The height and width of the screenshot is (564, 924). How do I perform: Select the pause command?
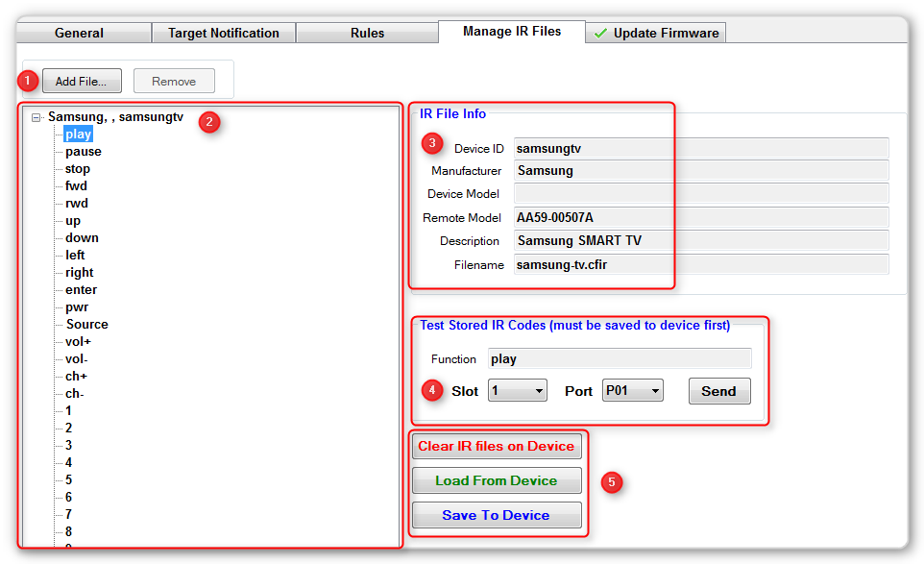(83, 151)
